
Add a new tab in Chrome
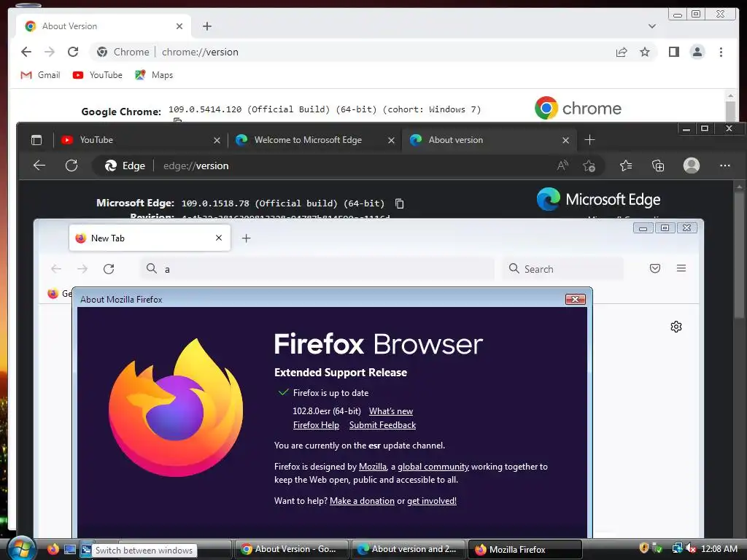pos(206,26)
